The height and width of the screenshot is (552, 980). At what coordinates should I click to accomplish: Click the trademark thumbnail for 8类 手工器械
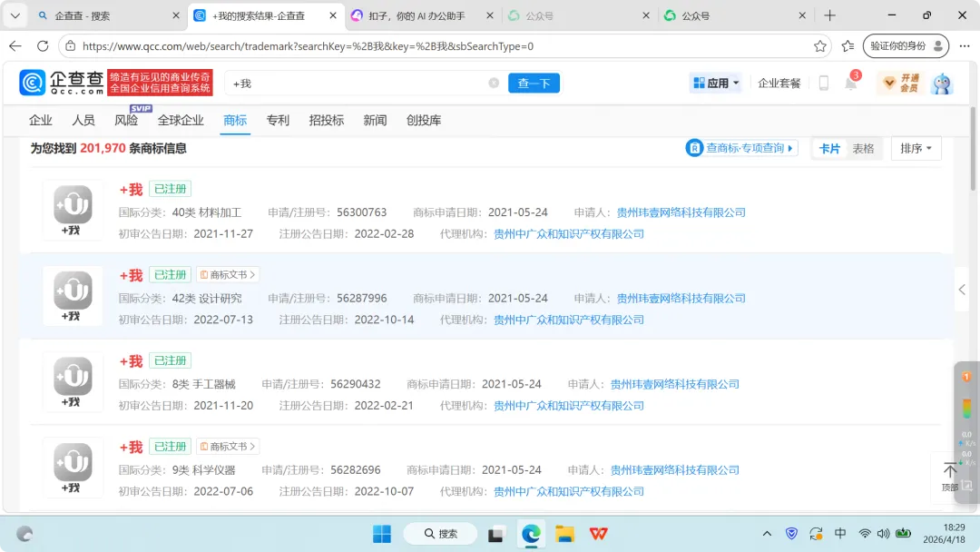(x=73, y=381)
